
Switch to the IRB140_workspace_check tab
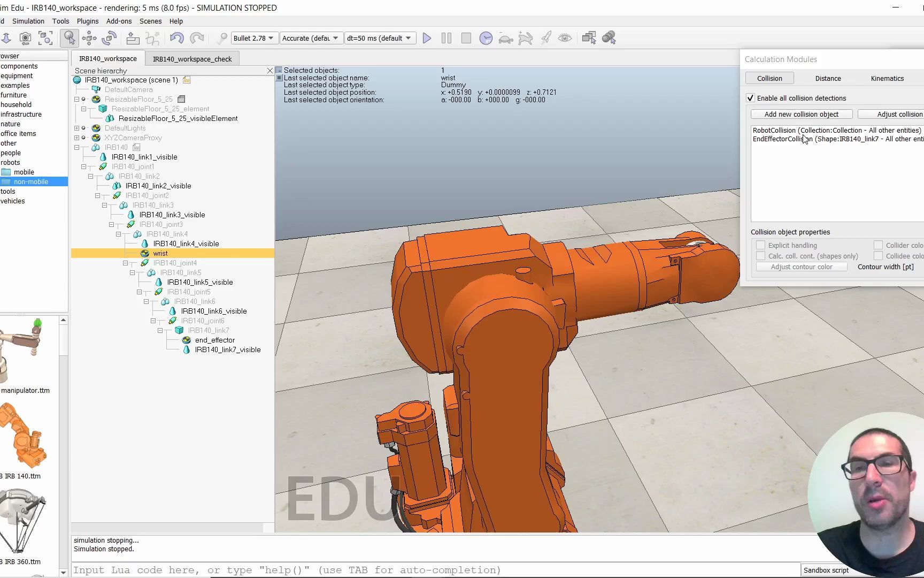(x=192, y=58)
